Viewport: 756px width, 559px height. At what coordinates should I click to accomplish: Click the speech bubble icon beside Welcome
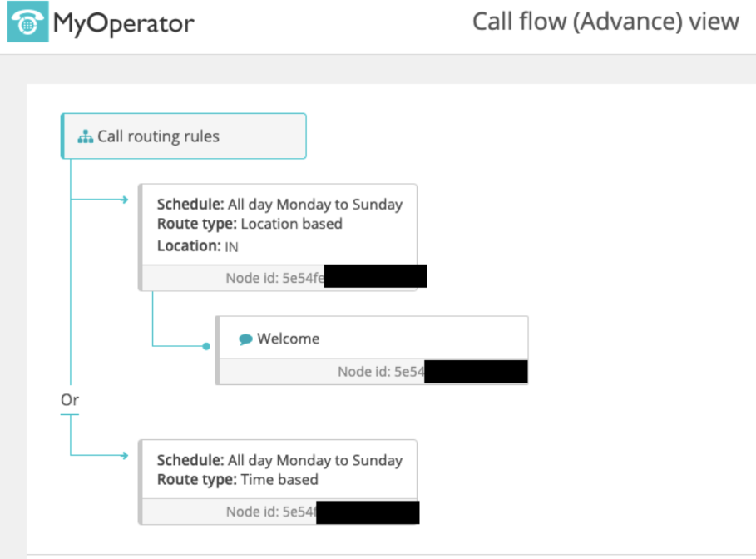[x=245, y=339]
